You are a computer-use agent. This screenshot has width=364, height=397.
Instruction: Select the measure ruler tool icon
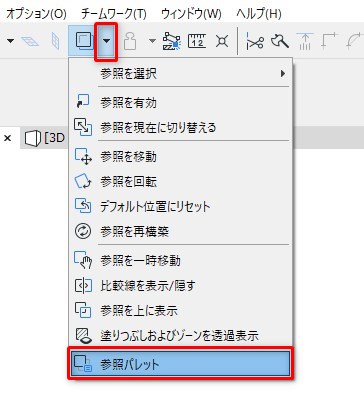pos(197,41)
